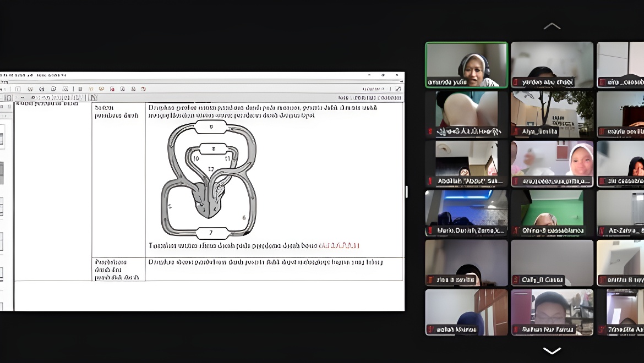Click the pen edit icon at toolbar right end
The height and width of the screenshot is (363, 644).
[x=398, y=89]
